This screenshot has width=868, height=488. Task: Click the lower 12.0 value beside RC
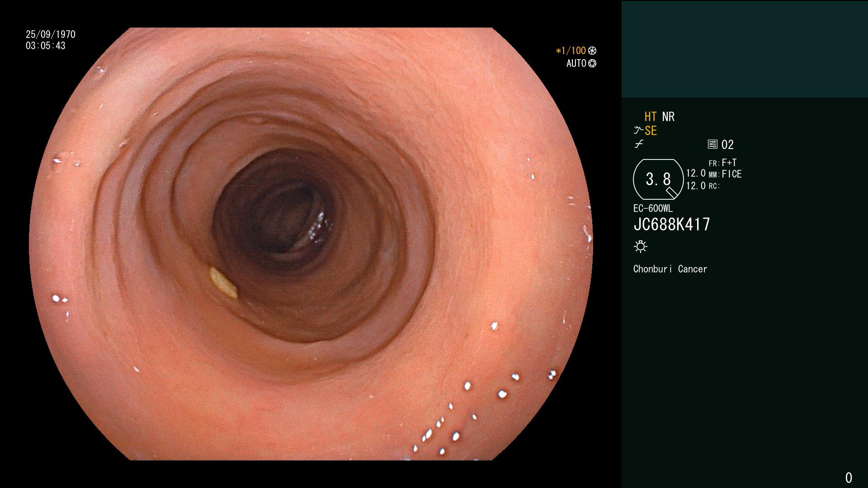point(696,186)
